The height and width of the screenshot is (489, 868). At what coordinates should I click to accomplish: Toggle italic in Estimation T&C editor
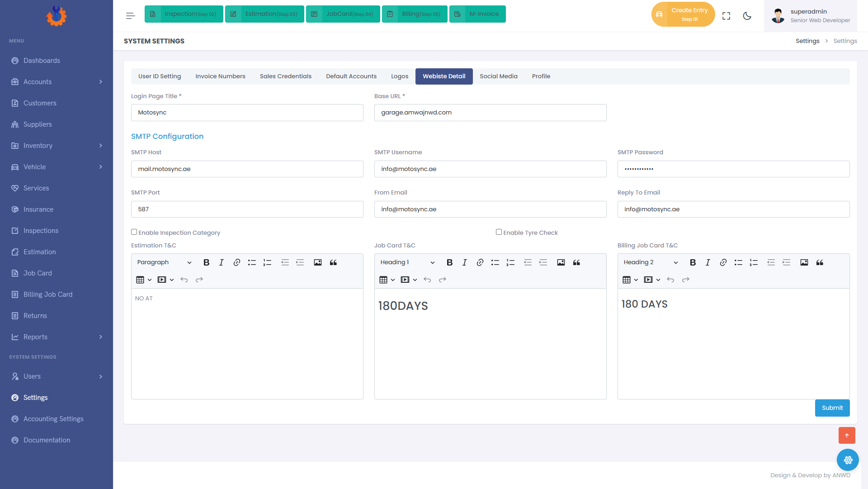tap(221, 262)
